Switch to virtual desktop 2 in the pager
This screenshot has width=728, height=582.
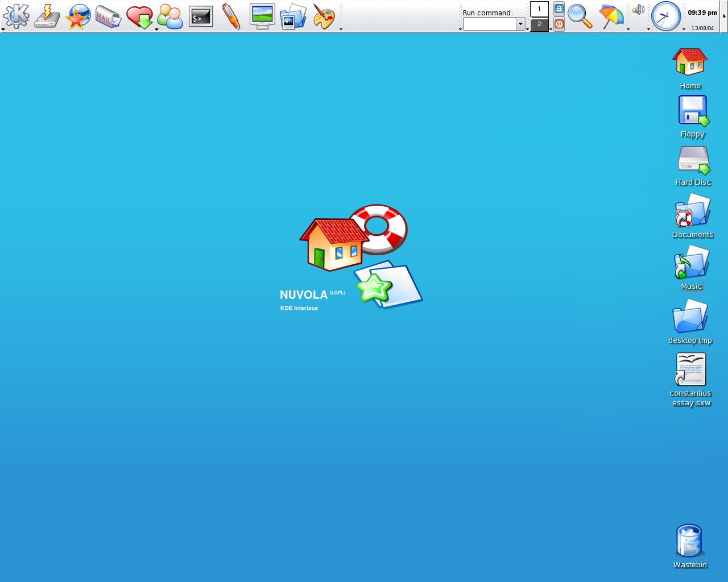pyautogui.click(x=539, y=24)
